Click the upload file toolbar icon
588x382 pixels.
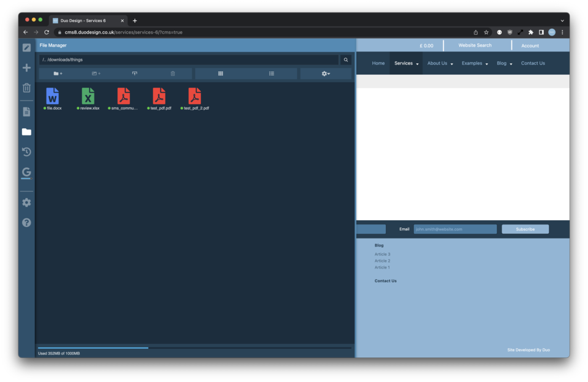click(135, 74)
